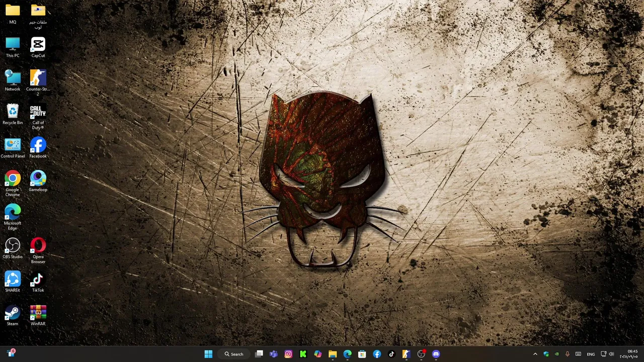Open the green K Kick app in taskbar
The height and width of the screenshot is (362, 644).
tap(303, 354)
